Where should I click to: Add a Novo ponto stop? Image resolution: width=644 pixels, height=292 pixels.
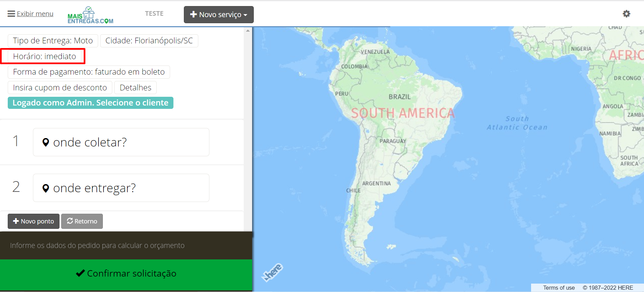[x=34, y=221]
